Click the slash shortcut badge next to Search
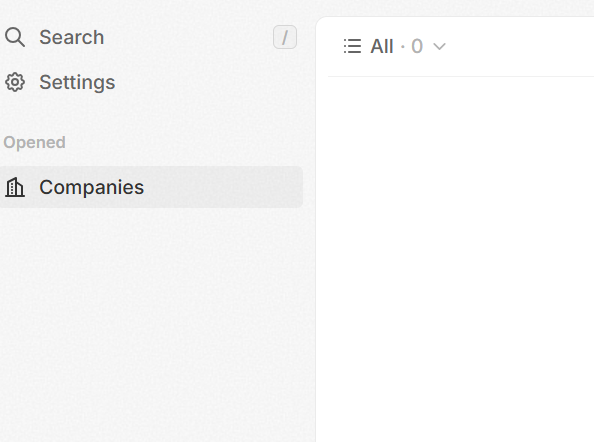 point(285,37)
